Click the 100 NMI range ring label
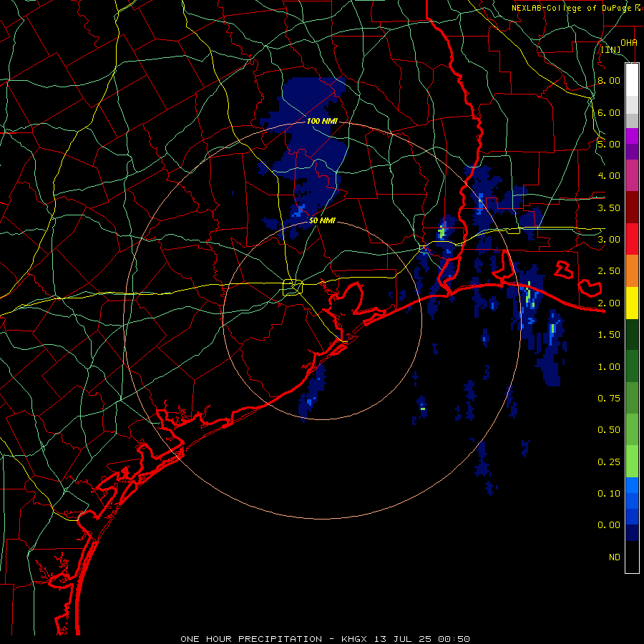 322,121
